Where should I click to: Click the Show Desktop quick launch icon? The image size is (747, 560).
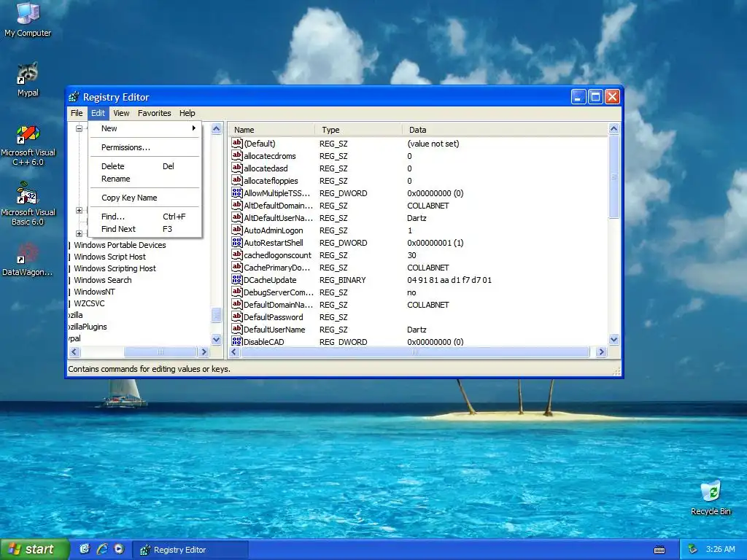click(85, 549)
